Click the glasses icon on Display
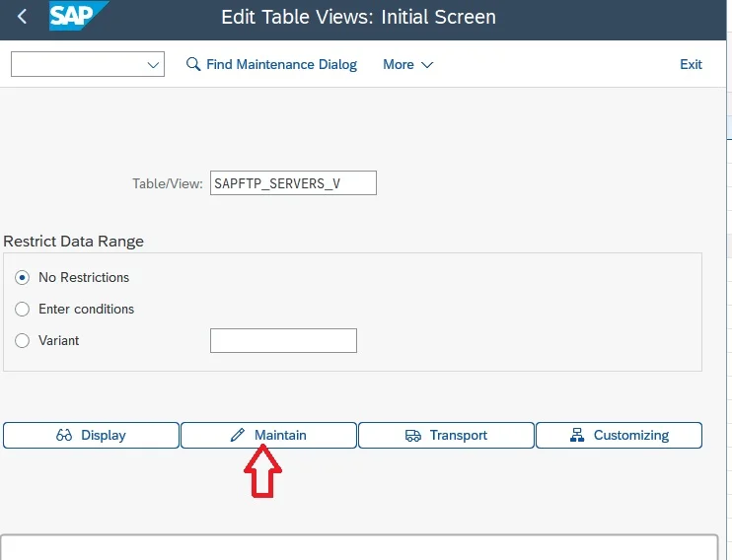The image size is (732, 560). point(64,436)
